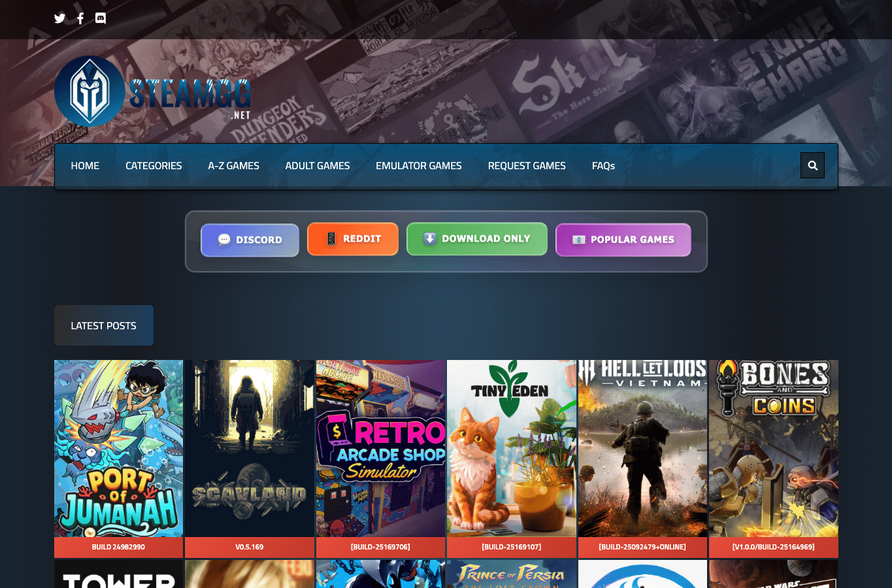Open the Hell Let Loose Vietnam cover
892x588 pixels.
642,448
